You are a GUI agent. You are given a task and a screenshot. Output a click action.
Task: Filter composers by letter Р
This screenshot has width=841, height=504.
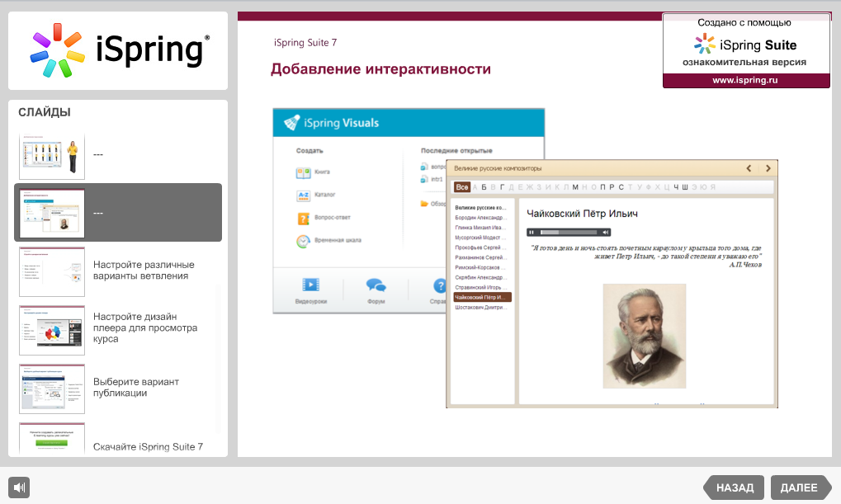[x=612, y=187]
